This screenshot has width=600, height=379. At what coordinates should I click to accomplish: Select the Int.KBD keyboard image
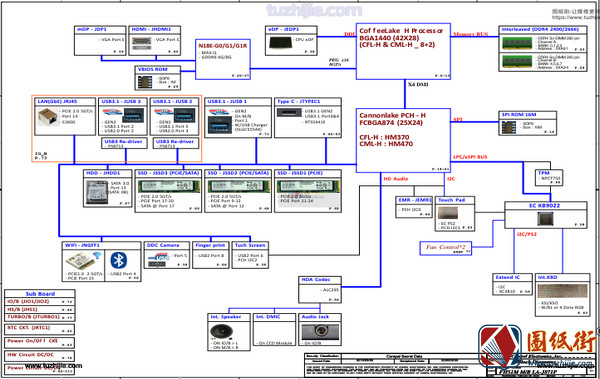click(562, 291)
